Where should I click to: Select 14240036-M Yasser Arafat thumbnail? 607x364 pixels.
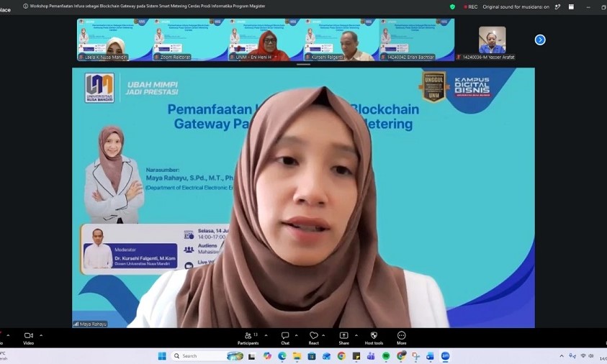[x=492, y=40]
